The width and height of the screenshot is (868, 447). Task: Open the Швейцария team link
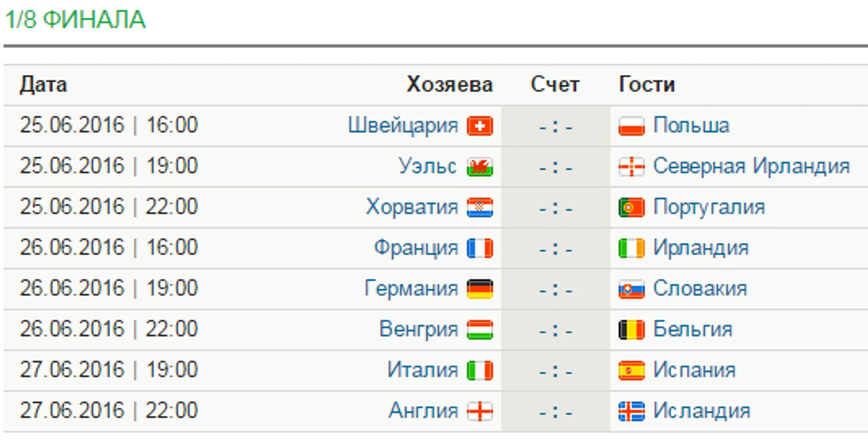tap(402, 125)
